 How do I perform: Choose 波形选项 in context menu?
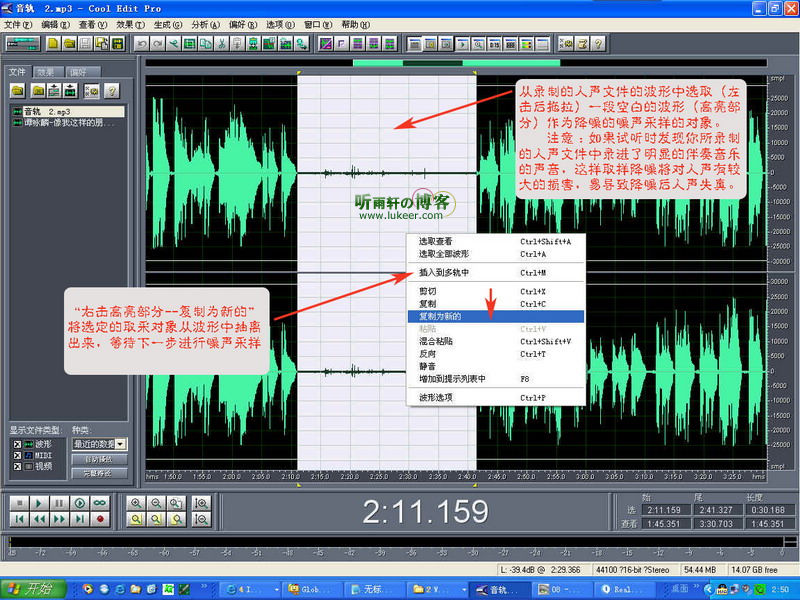point(495,397)
